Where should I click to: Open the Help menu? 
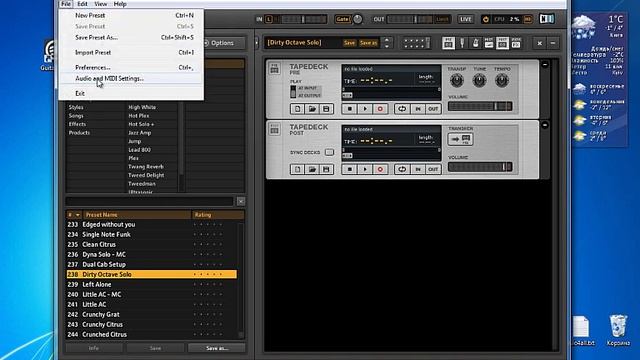coord(120,4)
